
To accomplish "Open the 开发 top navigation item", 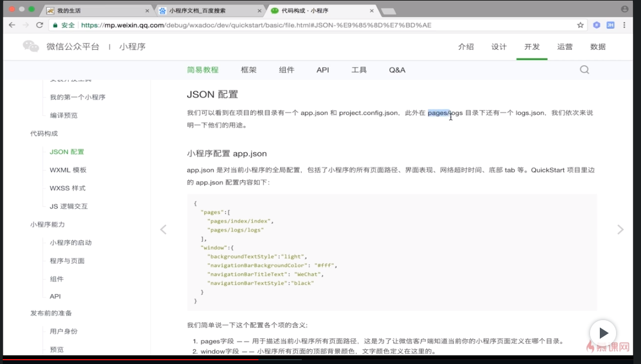I will click(532, 47).
